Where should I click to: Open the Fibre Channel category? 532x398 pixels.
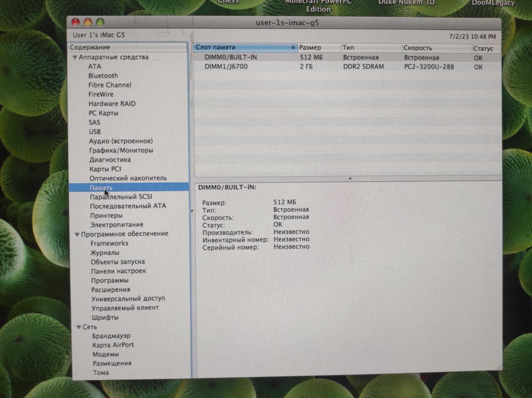tap(110, 85)
